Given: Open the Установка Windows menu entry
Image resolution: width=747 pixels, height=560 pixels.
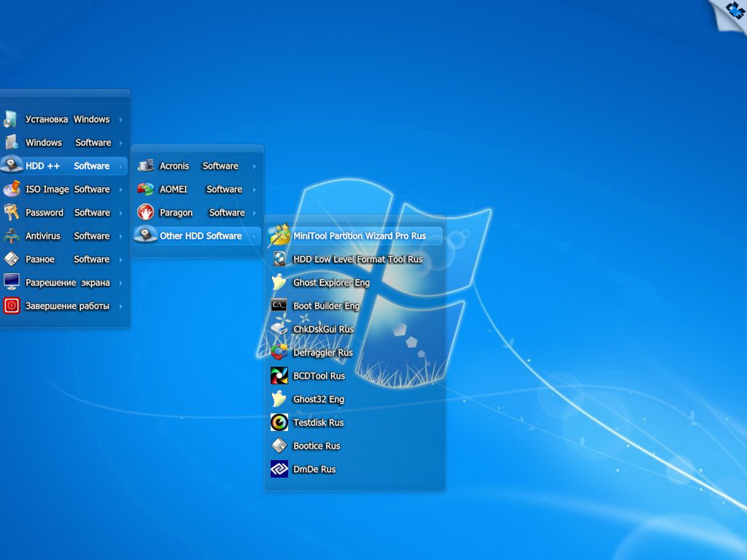Looking at the screenshot, I should [x=64, y=119].
